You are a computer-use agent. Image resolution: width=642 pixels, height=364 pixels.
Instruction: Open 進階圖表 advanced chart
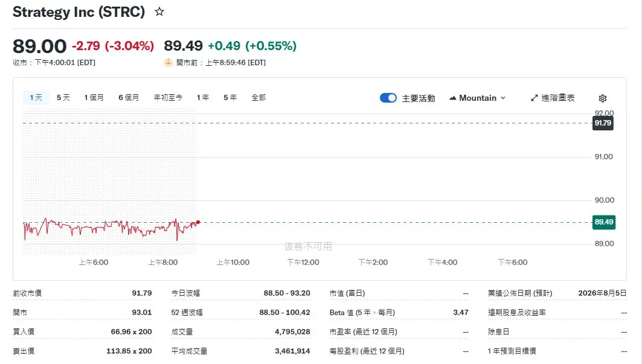pos(553,98)
